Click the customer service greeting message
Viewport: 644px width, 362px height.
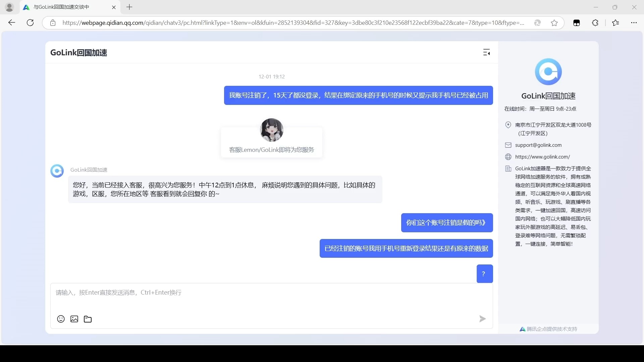click(225, 189)
